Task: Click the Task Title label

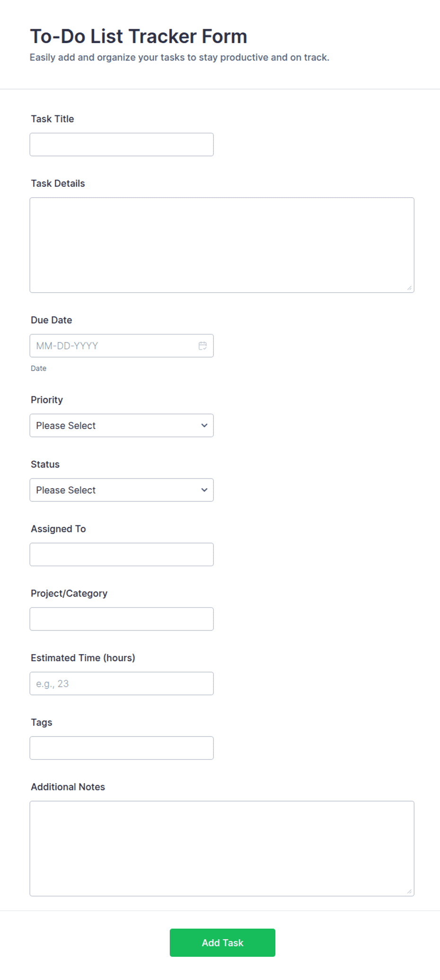Action: tap(53, 119)
